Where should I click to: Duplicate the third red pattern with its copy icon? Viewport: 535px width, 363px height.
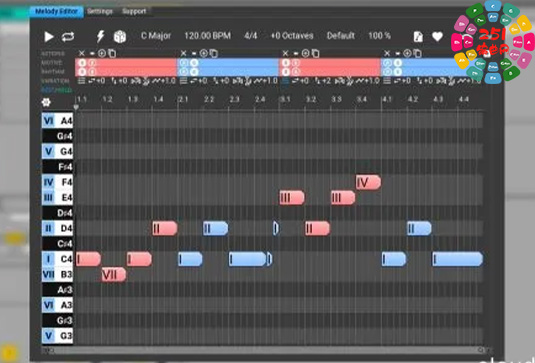click(x=316, y=53)
